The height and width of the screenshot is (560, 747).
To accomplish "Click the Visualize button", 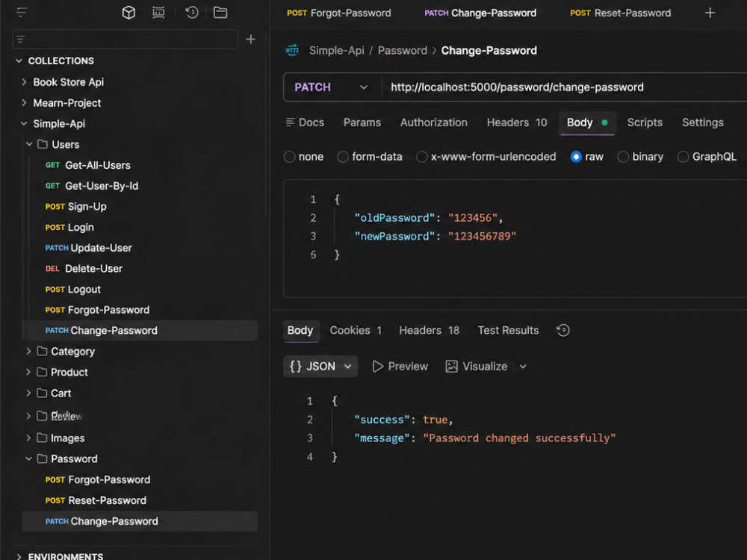I will pos(477,366).
